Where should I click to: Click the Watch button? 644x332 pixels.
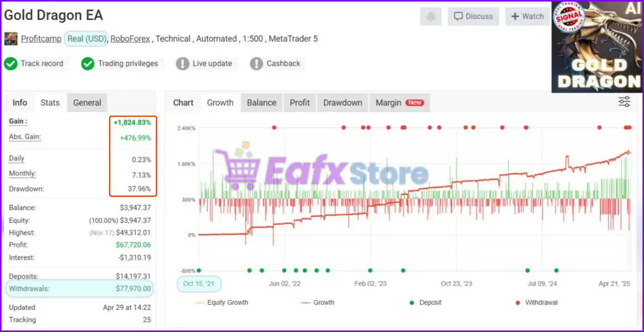[527, 16]
